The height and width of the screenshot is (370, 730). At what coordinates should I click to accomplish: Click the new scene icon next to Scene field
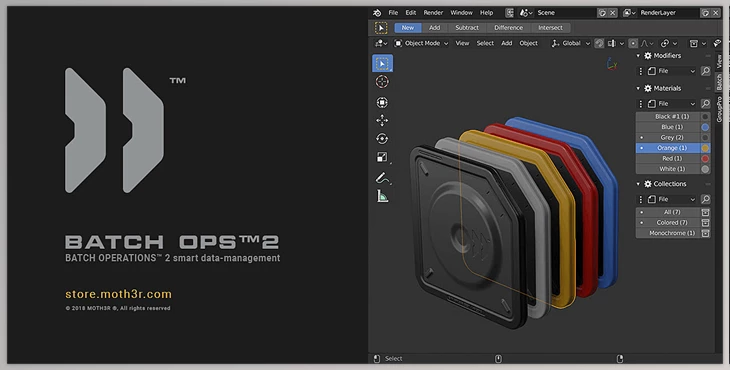pyautogui.click(x=602, y=13)
